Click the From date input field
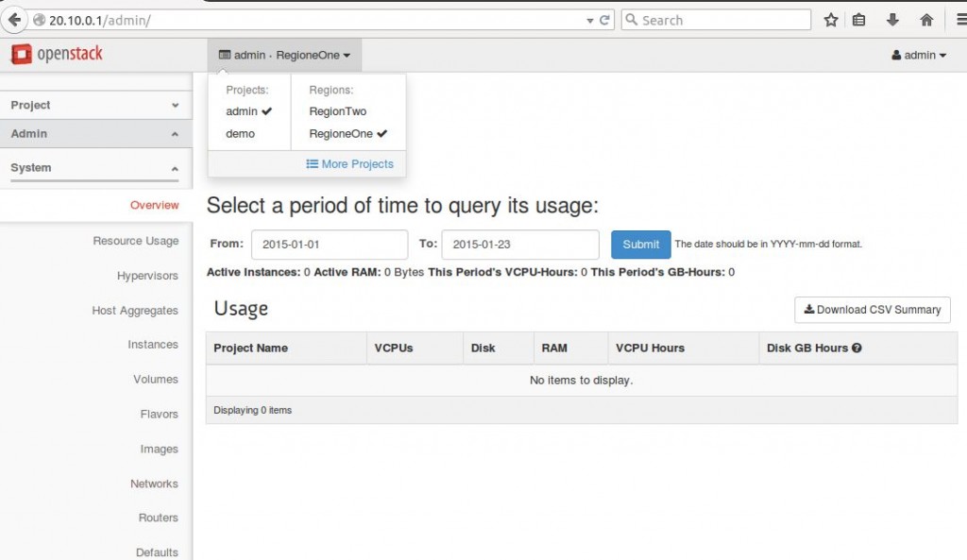967x560 pixels. coord(329,244)
